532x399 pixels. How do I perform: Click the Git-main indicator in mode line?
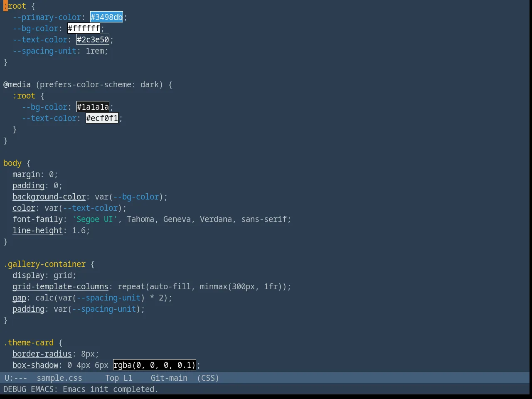[169, 378]
